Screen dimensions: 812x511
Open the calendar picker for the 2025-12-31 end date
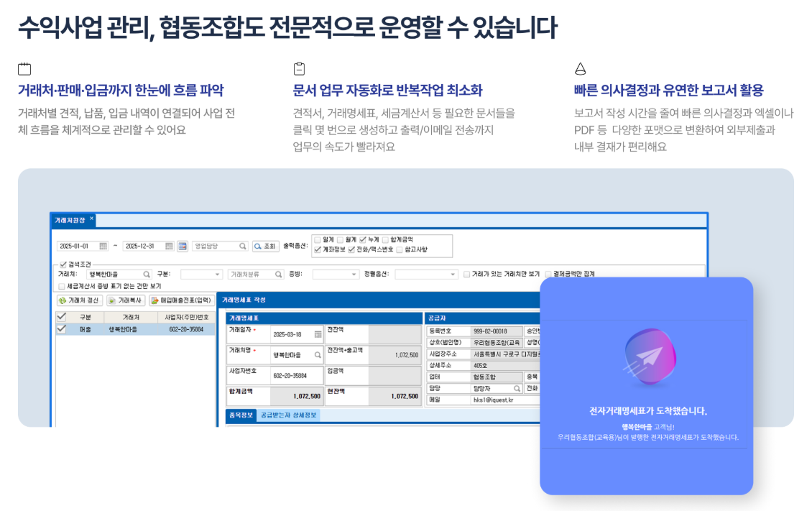169,247
